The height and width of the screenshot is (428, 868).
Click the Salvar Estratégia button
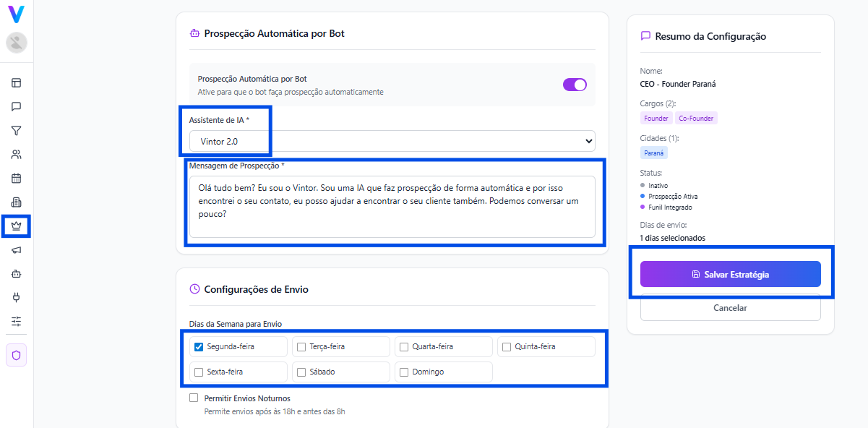click(x=730, y=275)
